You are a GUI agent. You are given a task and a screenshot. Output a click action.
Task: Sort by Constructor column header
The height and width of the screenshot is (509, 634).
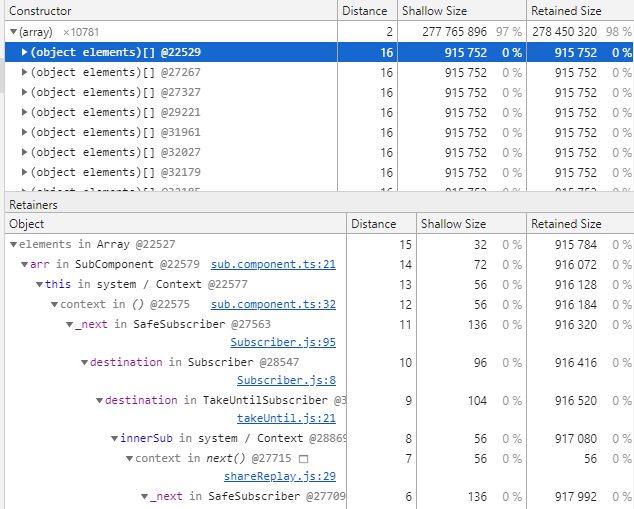pyautogui.click(x=171, y=11)
